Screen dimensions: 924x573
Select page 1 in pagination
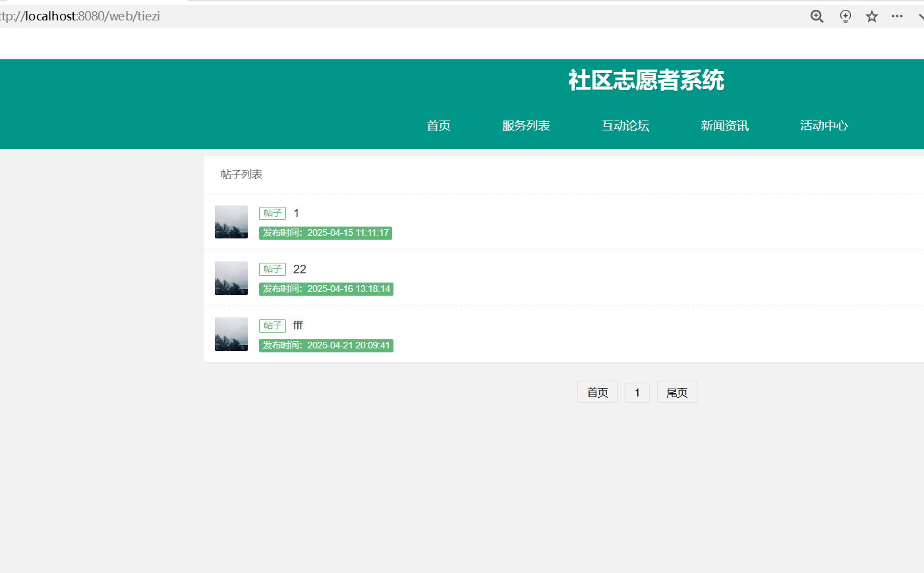pyautogui.click(x=637, y=393)
